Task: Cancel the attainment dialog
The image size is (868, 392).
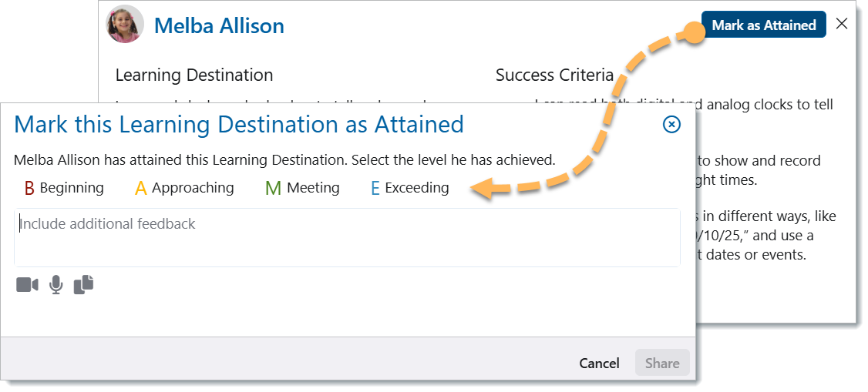Action: (x=599, y=364)
